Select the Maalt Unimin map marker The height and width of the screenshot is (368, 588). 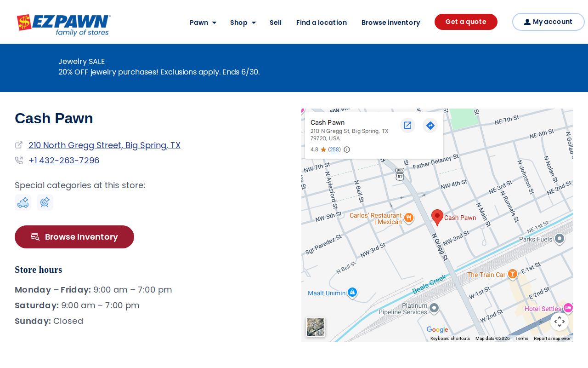pyautogui.click(x=352, y=293)
